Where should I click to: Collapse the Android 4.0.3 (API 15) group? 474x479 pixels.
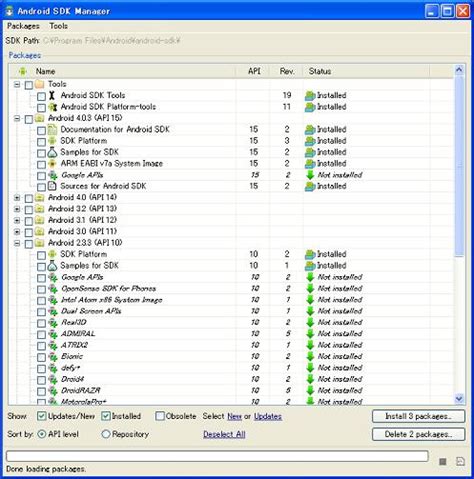(x=17, y=118)
